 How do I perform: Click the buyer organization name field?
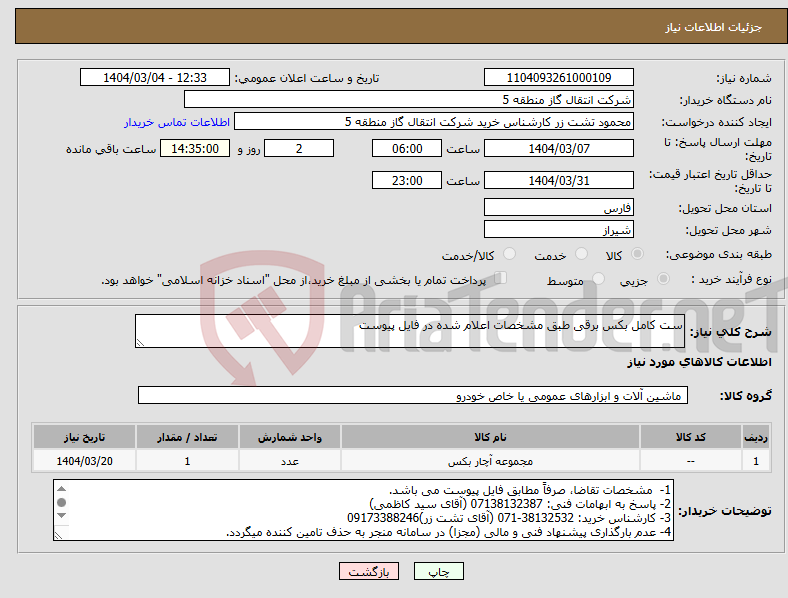coord(409,99)
